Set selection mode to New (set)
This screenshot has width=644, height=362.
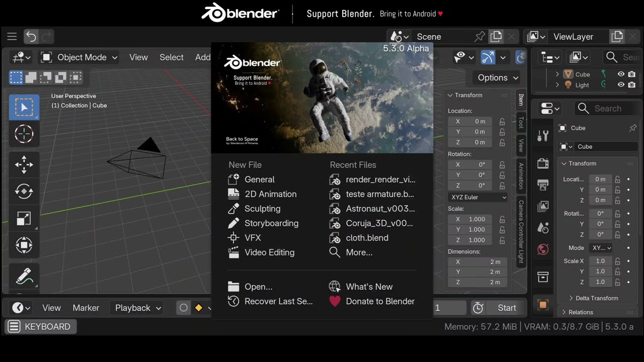16,77
